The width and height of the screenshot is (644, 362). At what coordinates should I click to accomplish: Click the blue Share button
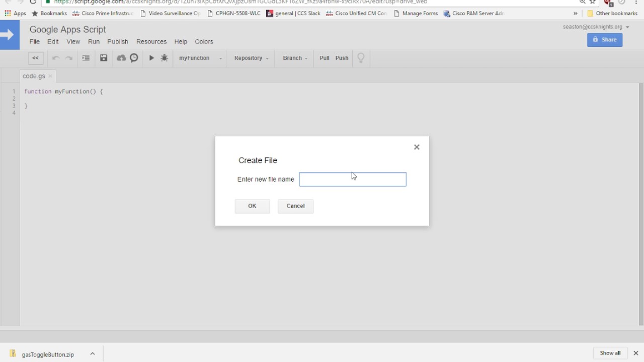click(x=605, y=40)
